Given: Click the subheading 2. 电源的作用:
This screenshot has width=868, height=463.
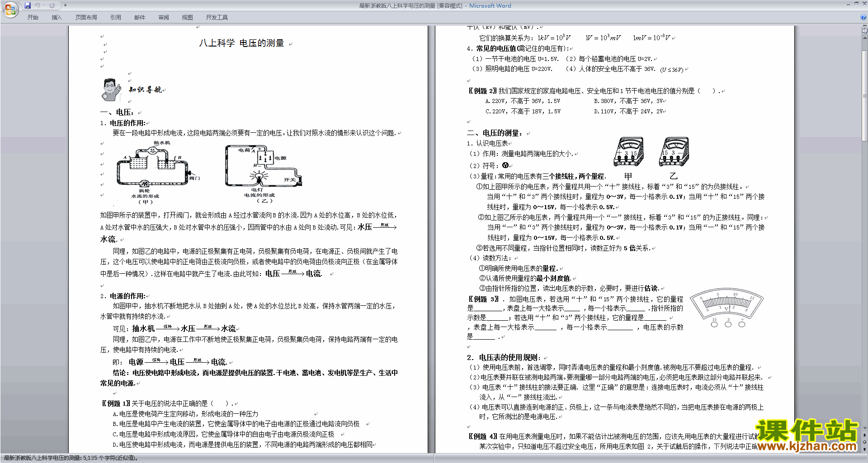Looking at the screenshot, I should (x=123, y=296).
